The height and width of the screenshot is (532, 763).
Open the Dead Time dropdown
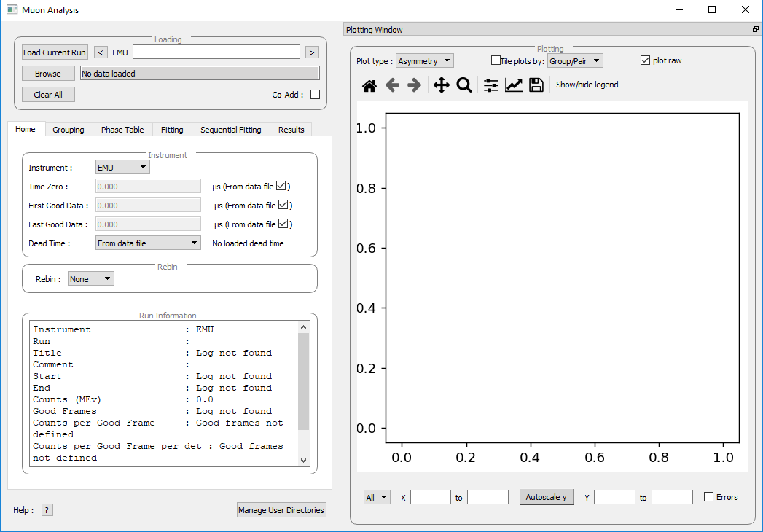pos(149,243)
